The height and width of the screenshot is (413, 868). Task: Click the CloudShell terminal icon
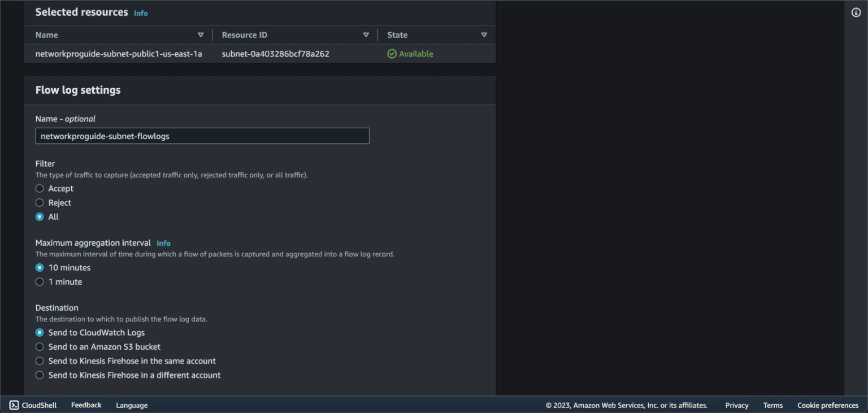(x=14, y=405)
